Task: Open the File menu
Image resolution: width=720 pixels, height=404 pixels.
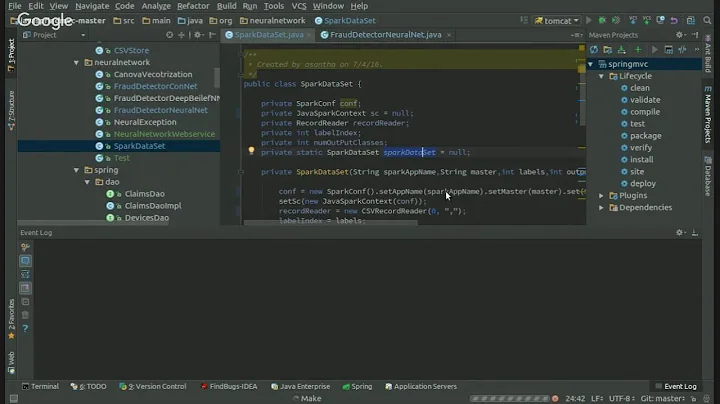Action: (15, 6)
